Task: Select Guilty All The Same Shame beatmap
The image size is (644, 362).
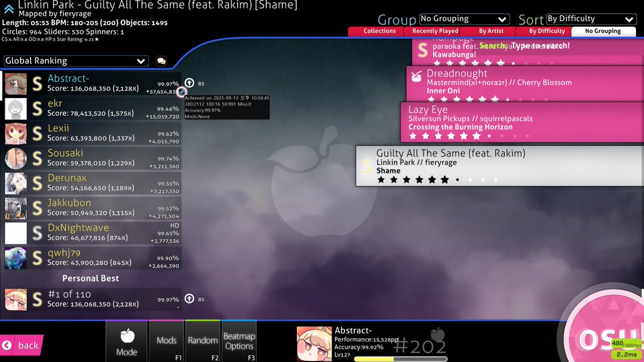Action: [500, 166]
